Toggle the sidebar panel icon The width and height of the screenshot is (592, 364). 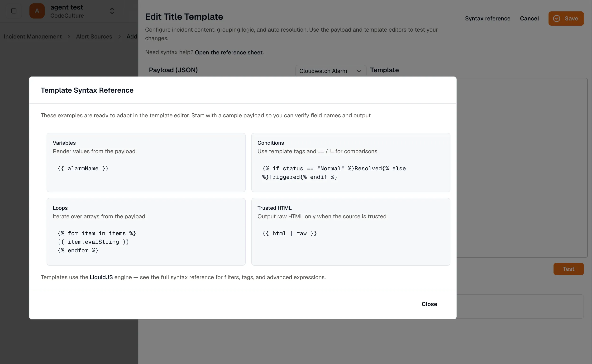[14, 11]
